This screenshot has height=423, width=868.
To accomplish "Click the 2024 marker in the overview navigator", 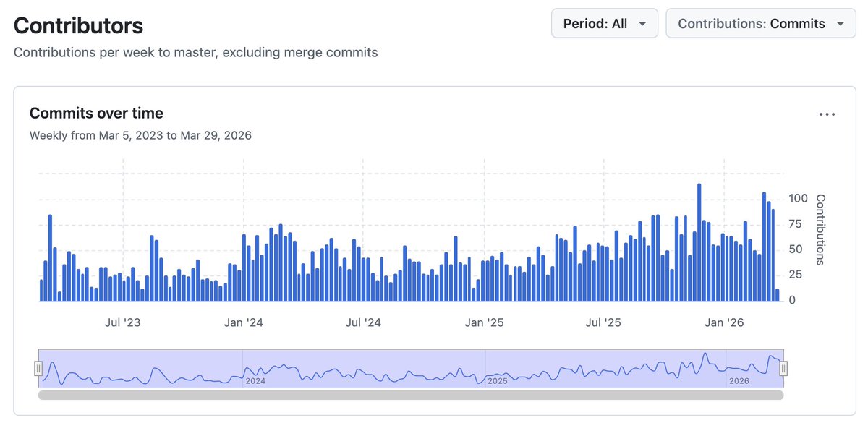I will pos(256,380).
